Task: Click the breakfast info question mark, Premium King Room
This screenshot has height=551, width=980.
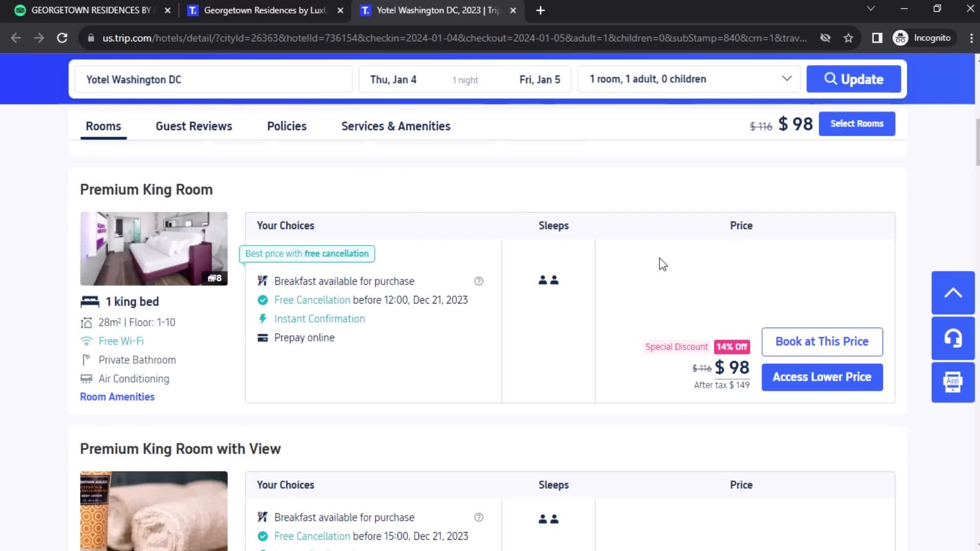Action: (x=478, y=281)
